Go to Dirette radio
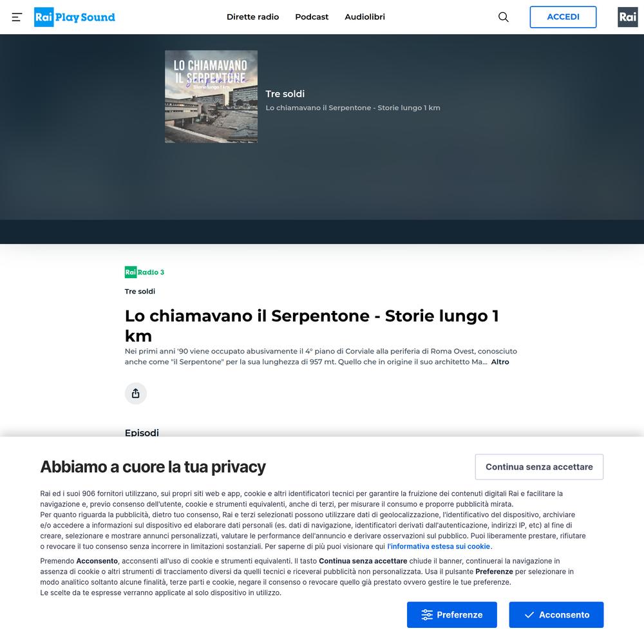The width and height of the screenshot is (644, 644). click(252, 17)
